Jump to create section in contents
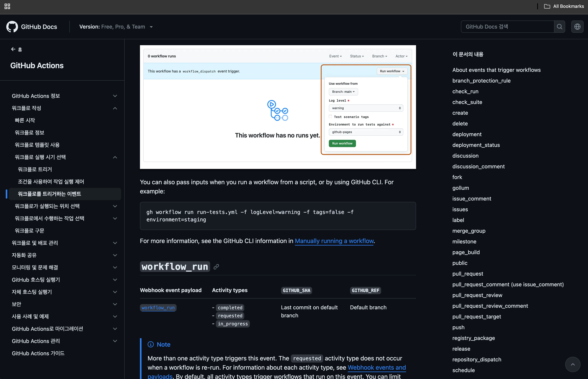Screen dimensions: 588x379 460,113
